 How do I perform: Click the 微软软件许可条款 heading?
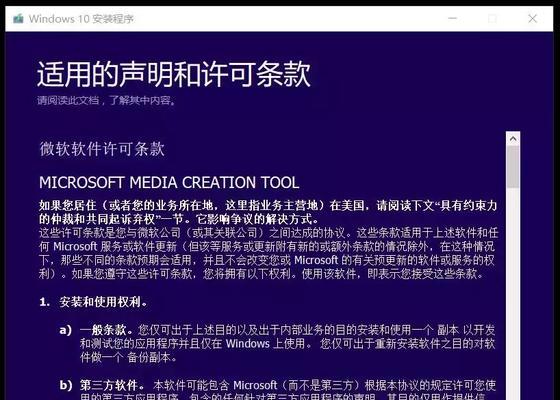point(102,149)
